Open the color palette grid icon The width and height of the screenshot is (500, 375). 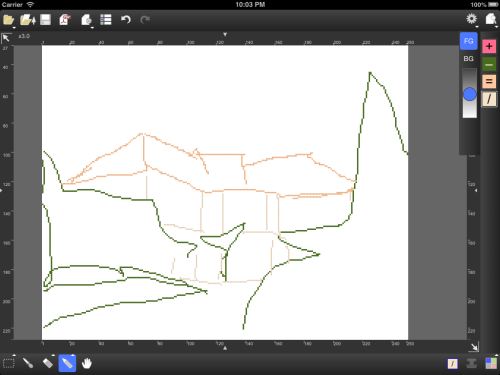(491, 363)
